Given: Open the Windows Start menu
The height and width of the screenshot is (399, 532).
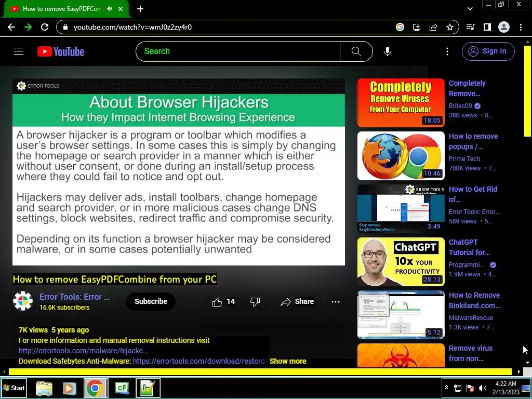Looking at the screenshot, I should 14,388.
